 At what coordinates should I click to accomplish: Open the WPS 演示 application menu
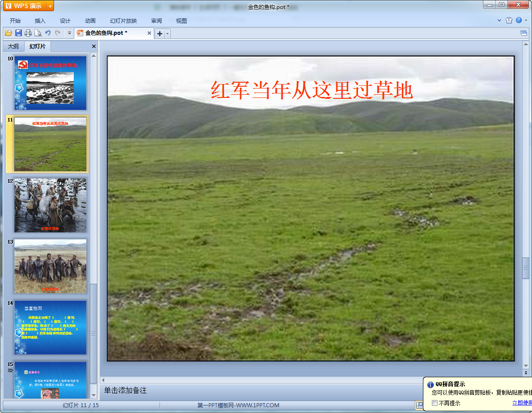point(25,6)
